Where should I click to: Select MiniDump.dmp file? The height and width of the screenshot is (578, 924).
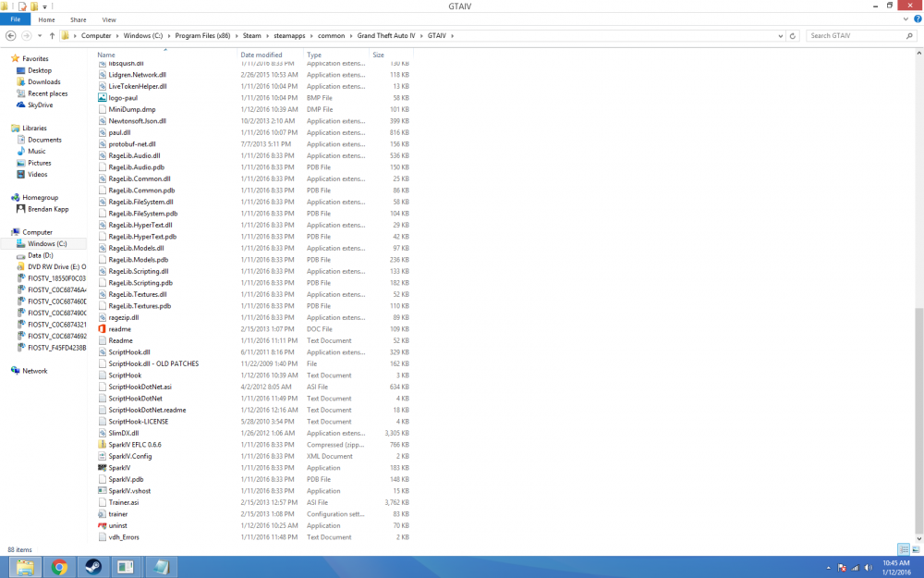click(x=132, y=110)
